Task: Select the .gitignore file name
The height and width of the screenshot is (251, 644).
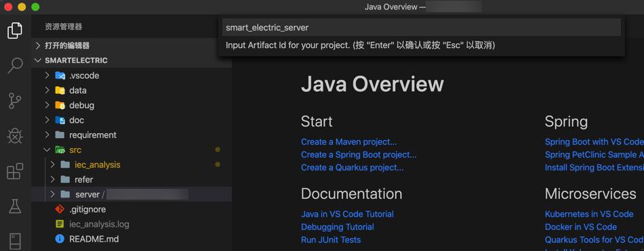Action: click(87, 209)
